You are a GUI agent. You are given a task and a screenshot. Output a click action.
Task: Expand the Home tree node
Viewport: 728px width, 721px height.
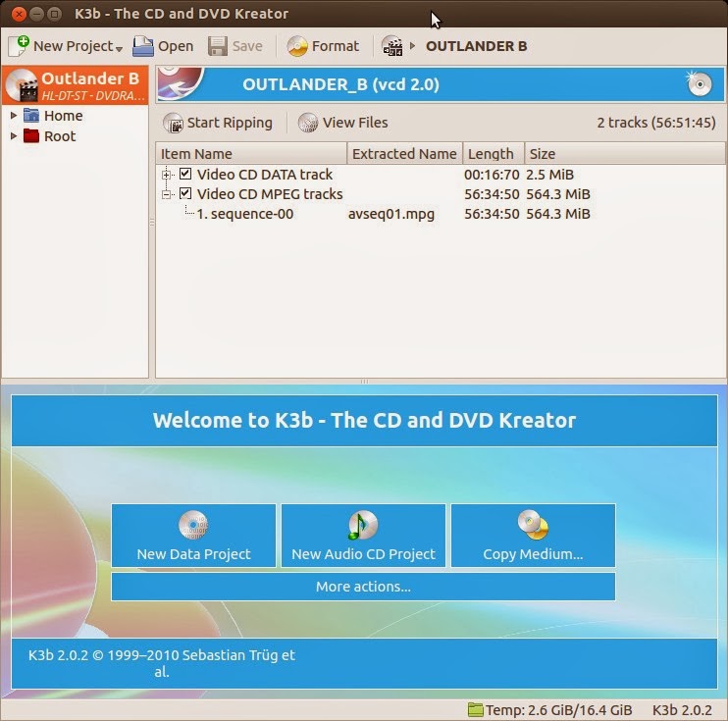[14, 115]
